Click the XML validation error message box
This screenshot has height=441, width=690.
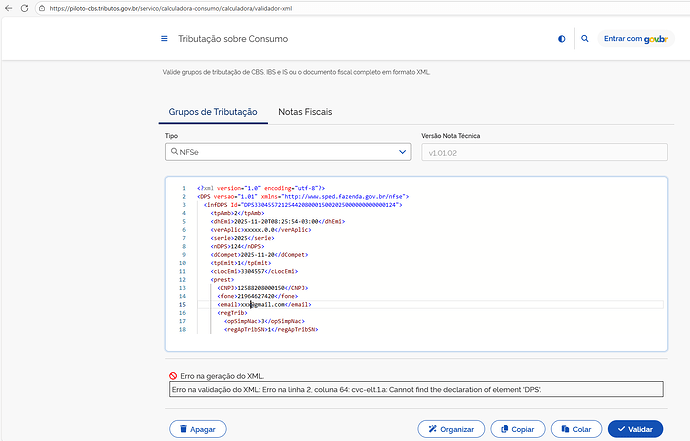point(417,389)
